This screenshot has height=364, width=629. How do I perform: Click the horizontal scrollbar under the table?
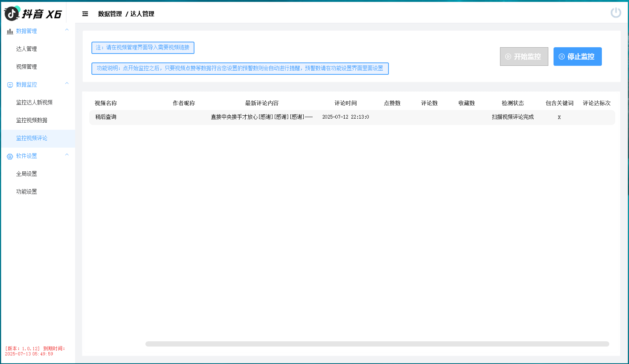(377, 344)
